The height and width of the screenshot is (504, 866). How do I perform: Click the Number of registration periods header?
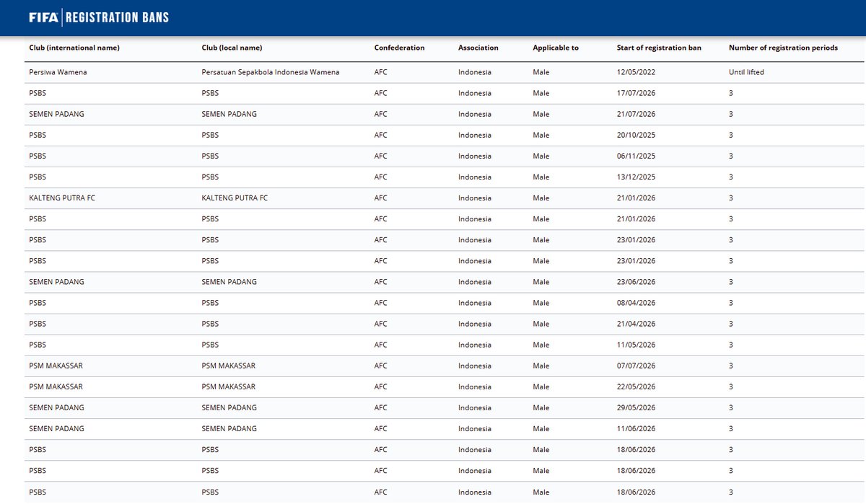pyautogui.click(x=783, y=48)
